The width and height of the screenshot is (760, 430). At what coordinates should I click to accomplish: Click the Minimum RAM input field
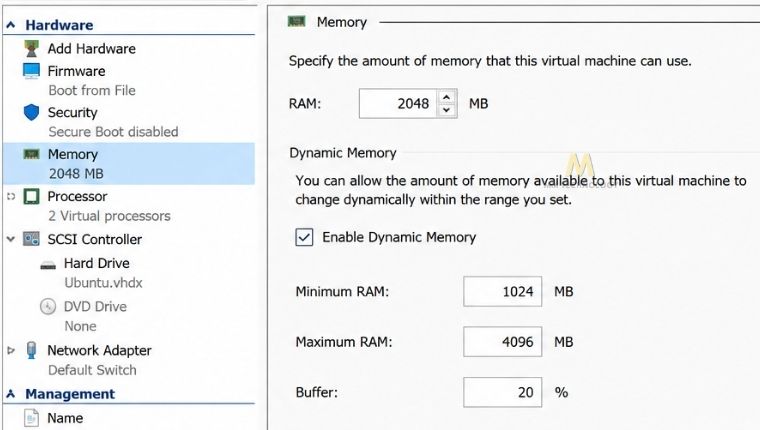[503, 291]
